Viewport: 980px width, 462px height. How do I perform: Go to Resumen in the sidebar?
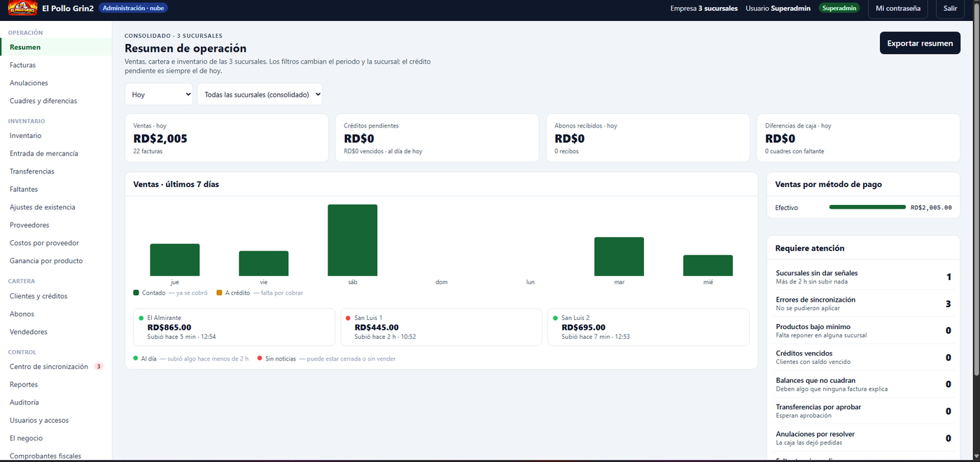(x=56, y=47)
